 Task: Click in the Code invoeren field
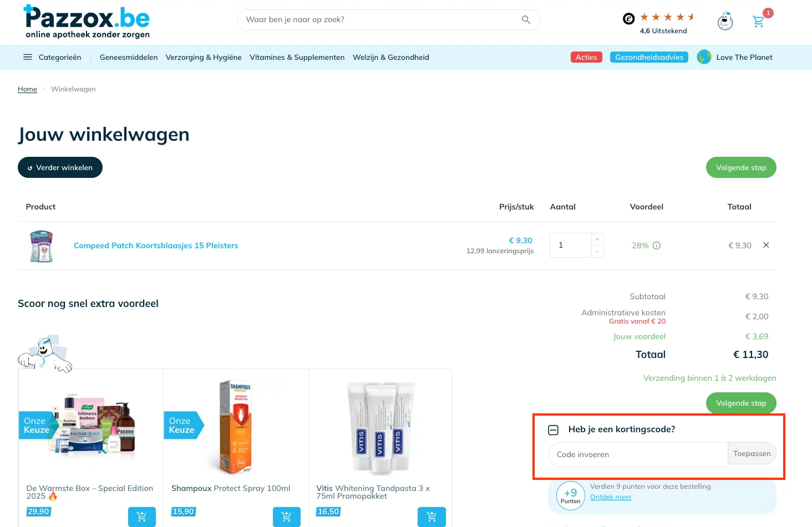638,454
